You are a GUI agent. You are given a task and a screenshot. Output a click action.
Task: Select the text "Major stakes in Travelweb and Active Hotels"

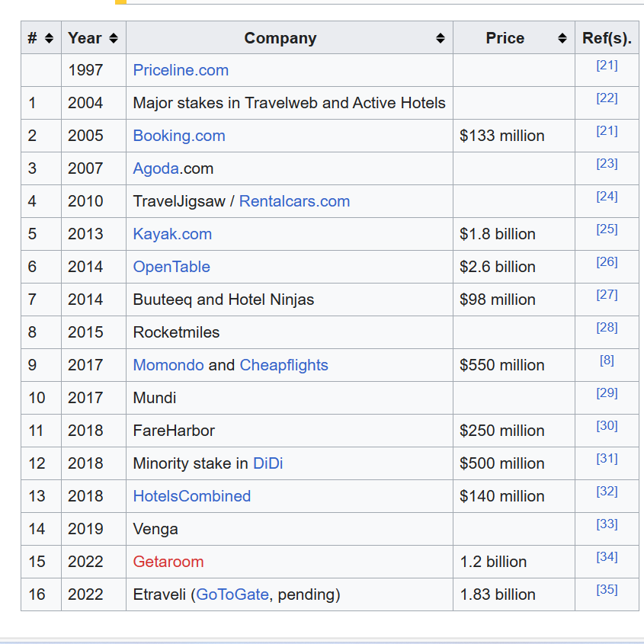[289, 103]
